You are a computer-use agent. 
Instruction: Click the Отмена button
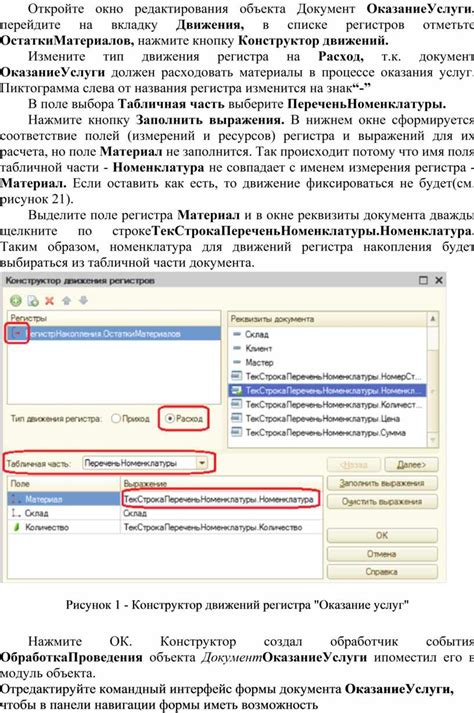(382, 554)
